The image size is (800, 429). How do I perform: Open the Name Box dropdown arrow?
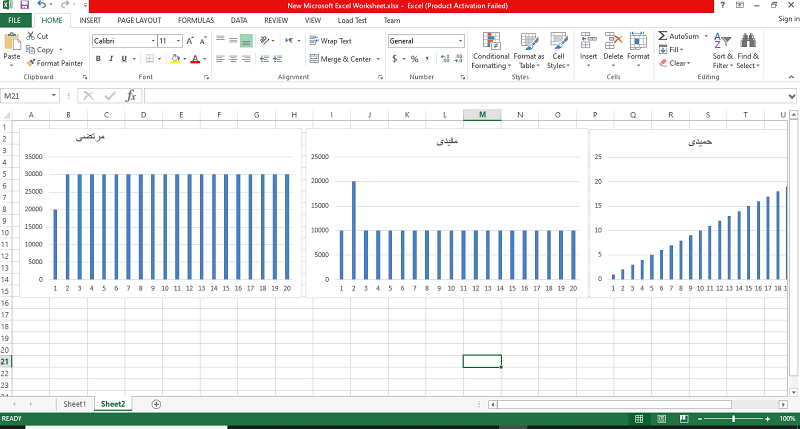pyautogui.click(x=54, y=96)
